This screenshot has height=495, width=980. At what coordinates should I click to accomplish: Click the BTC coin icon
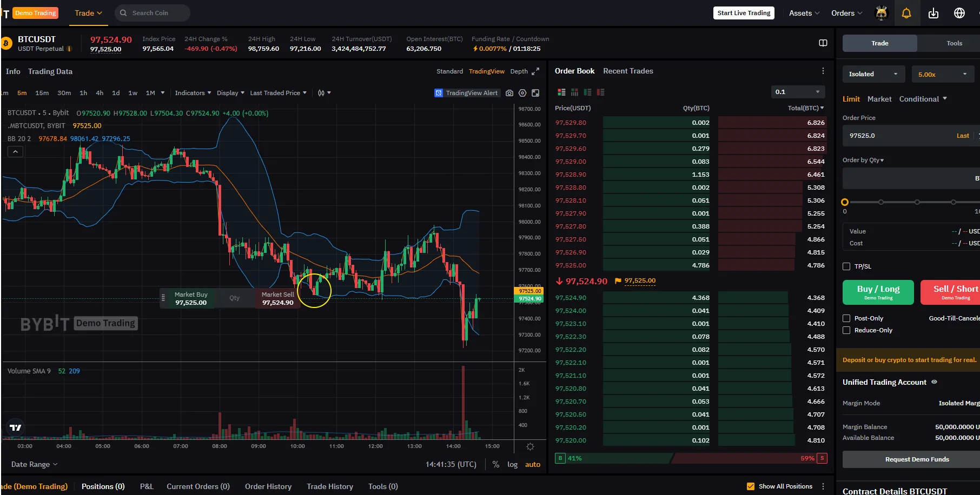pos(6,43)
